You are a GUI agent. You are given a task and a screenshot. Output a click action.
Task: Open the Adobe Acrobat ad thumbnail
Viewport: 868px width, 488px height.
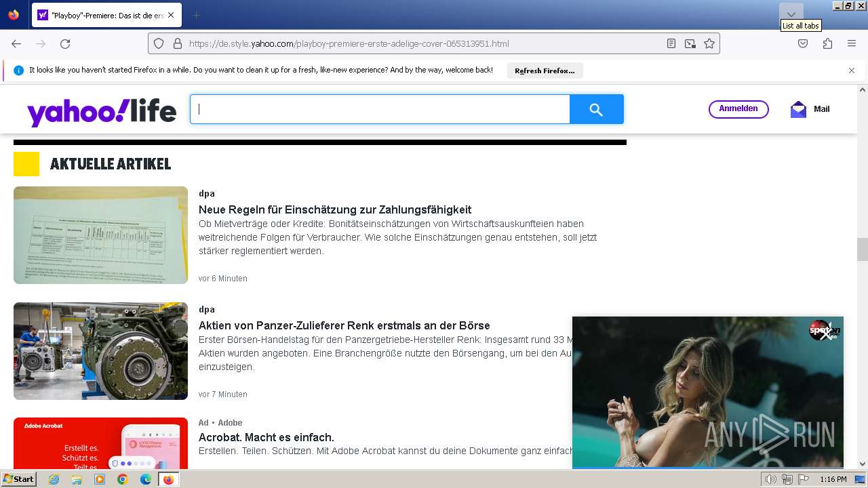click(x=100, y=443)
